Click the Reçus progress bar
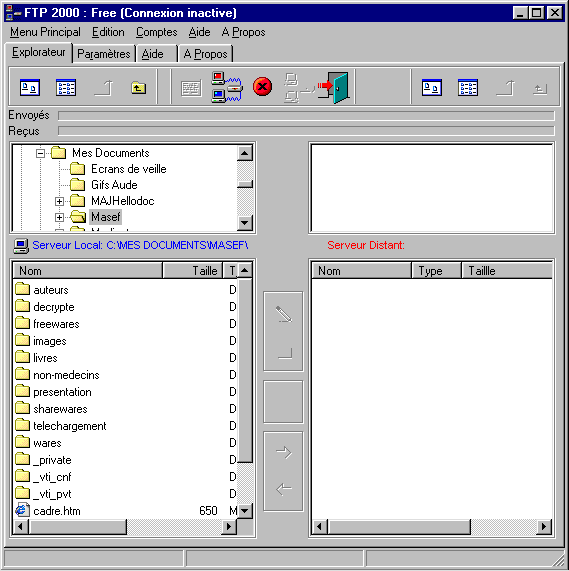This screenshot has width=569, height=571. tap(306, 130)
